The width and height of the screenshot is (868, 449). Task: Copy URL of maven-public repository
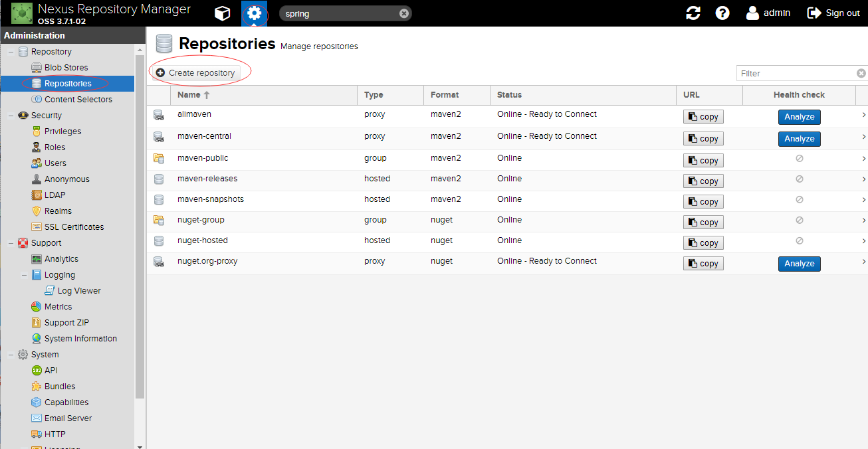coord(703,161)
